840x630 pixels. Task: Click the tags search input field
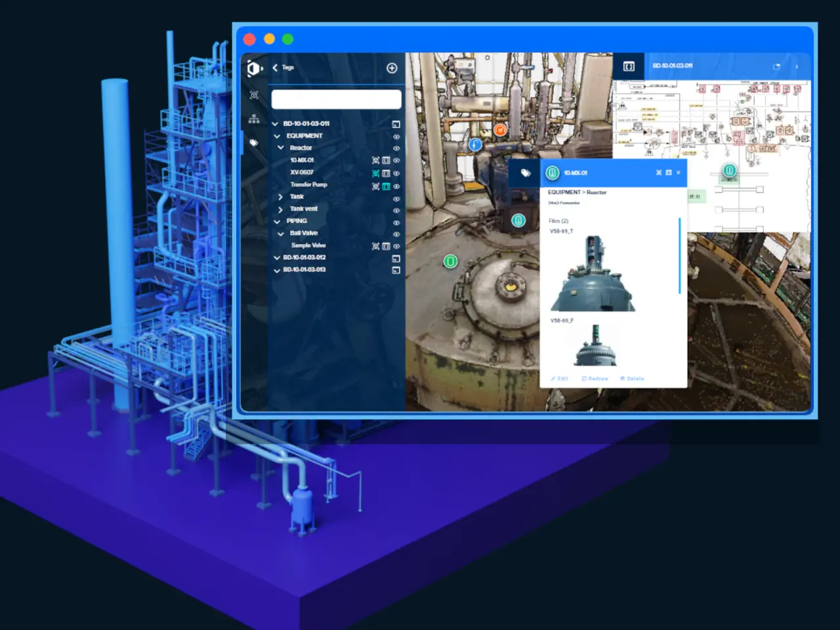click(336, 99)
